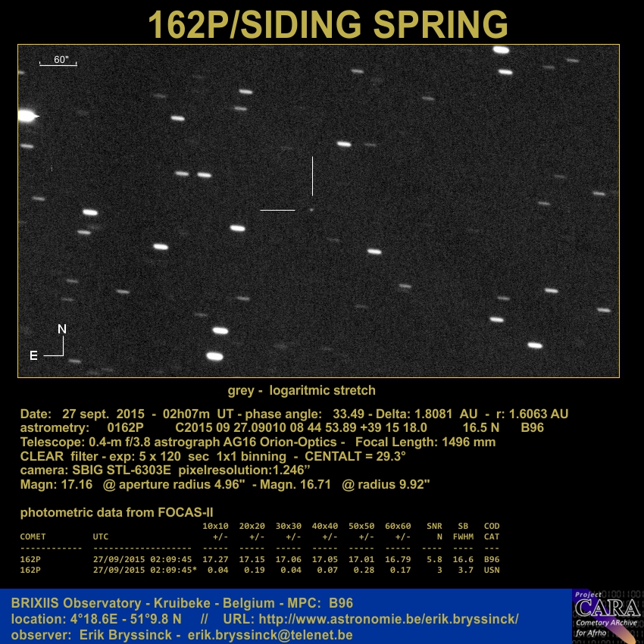The width and height of the screenshot is (644, 644).
Task: Click the grey logaritmic stretch caption
Action: (302, 391)
